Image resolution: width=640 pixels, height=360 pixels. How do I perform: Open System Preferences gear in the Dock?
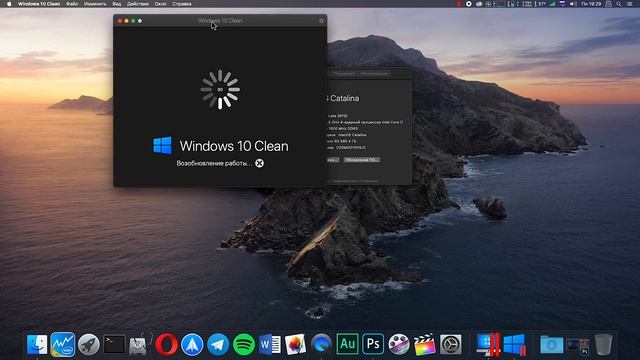click(451, 344)
